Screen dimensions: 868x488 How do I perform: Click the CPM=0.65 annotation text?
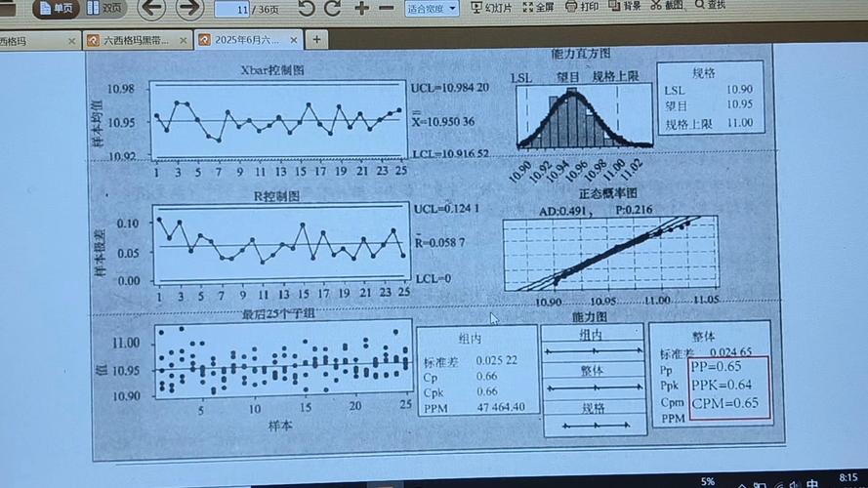point(725,403)
